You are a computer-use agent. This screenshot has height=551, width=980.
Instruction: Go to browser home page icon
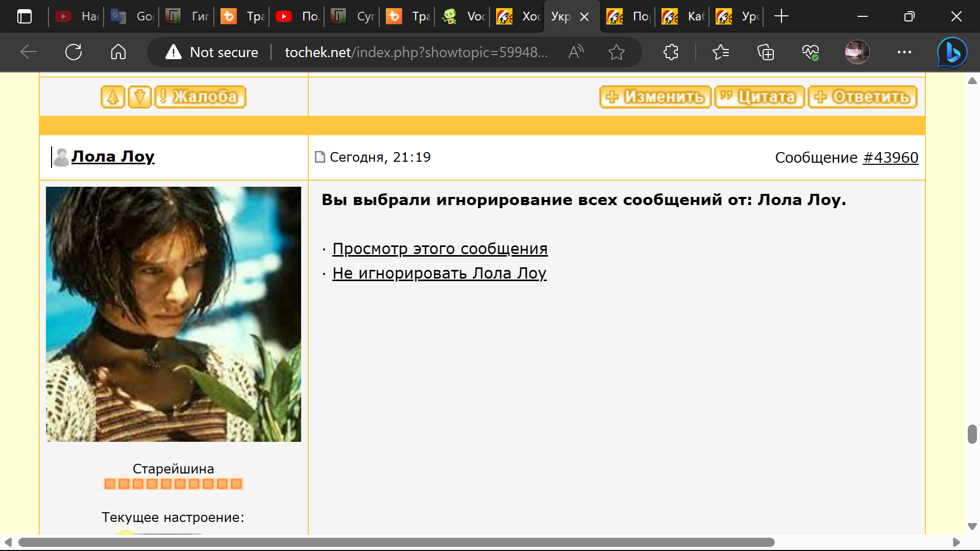(118, 52)
